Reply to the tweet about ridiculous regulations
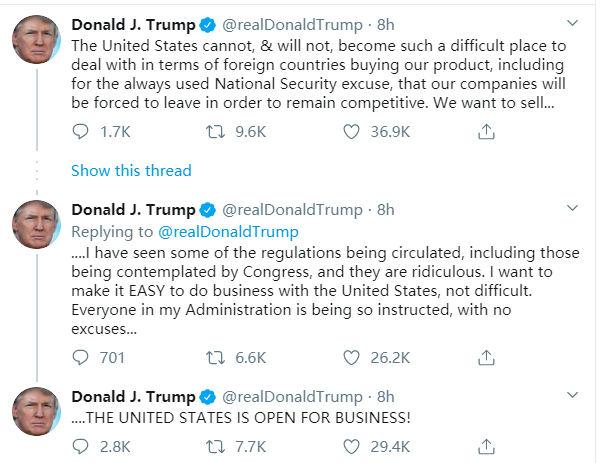The height and width of the screenshot is (463, 603). (83, 357)
